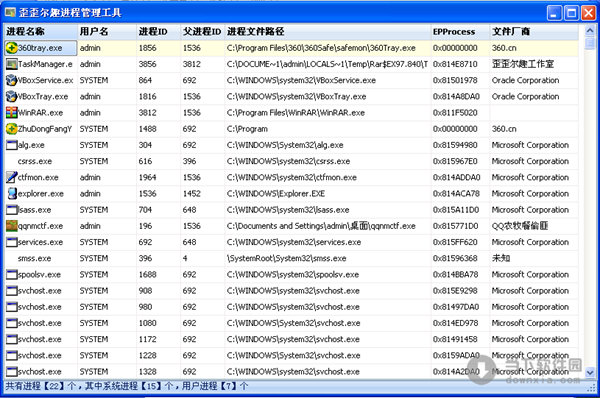
Task: Click the 360tray.exe process icon
Action: tap(11, 48)
